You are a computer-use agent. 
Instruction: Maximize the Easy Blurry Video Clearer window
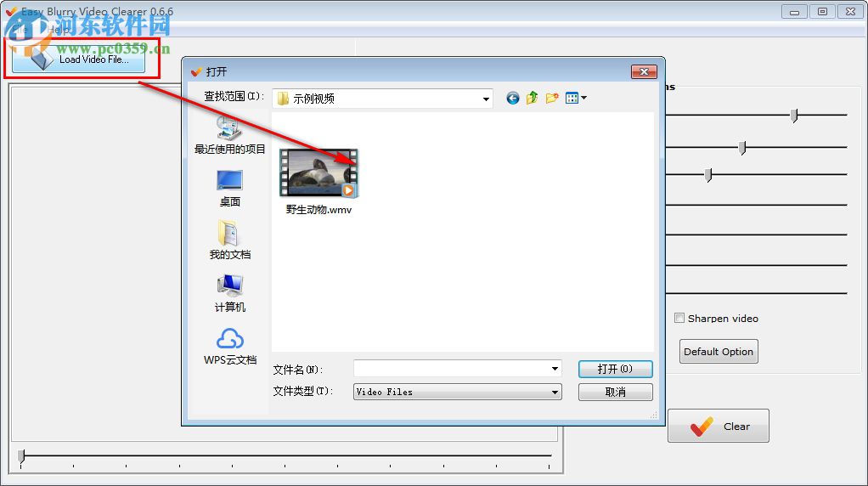pos(822,12)
